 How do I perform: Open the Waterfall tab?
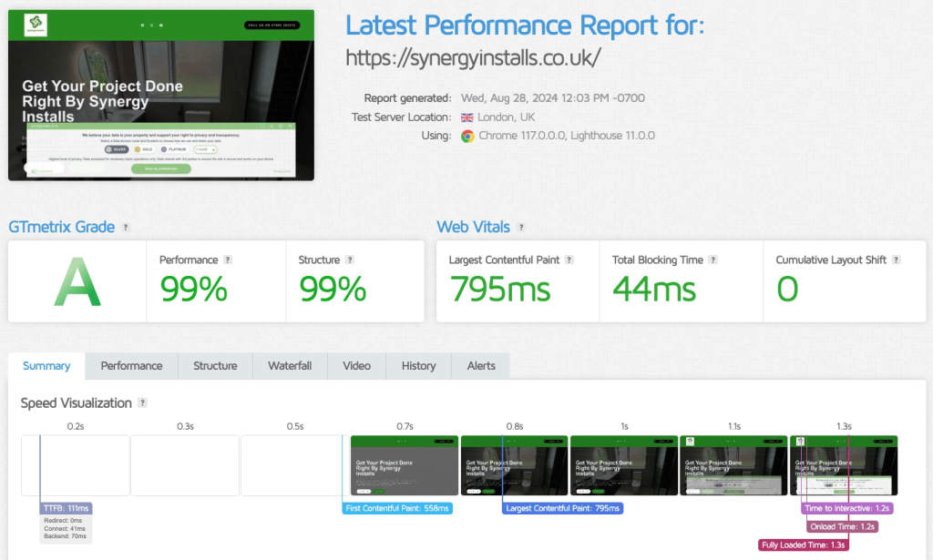290,366
